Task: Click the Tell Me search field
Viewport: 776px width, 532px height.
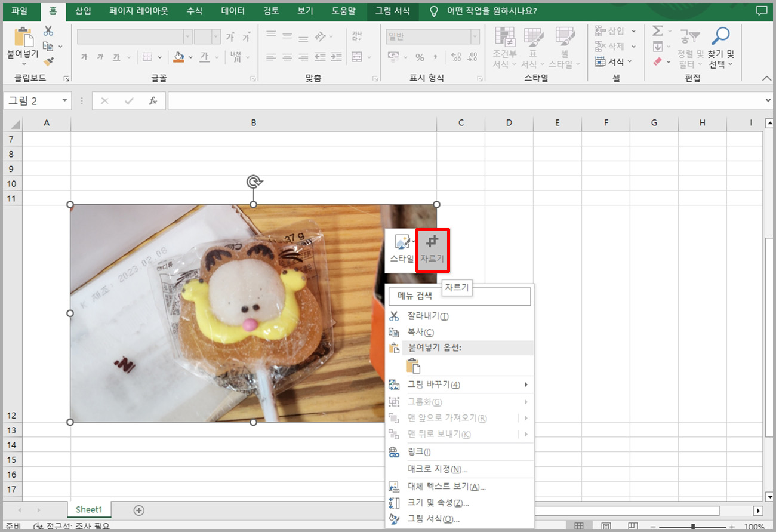Action: (491, 11)
